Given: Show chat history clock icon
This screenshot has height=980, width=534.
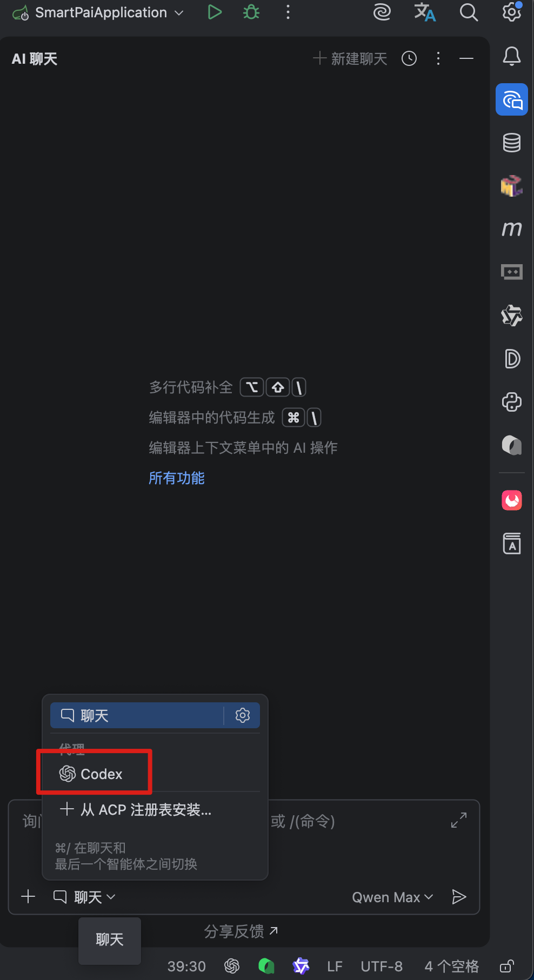Looking at the screenshot, I should pos(409,58).
